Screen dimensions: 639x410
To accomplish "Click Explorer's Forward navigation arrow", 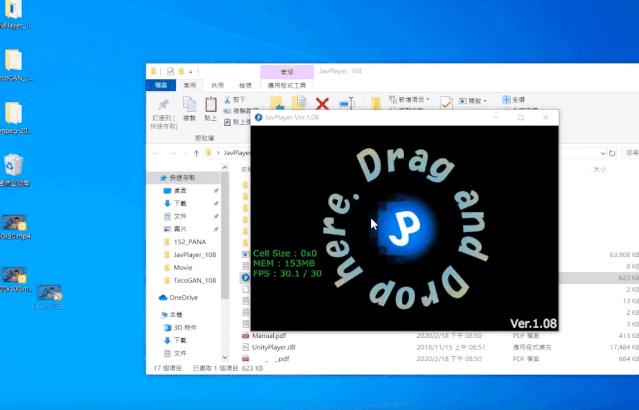I will 172,153.
